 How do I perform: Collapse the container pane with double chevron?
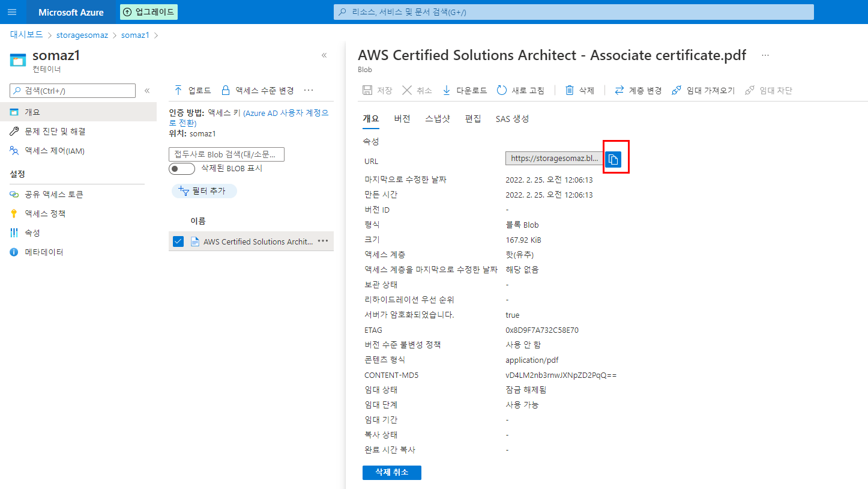coord(324,55)
